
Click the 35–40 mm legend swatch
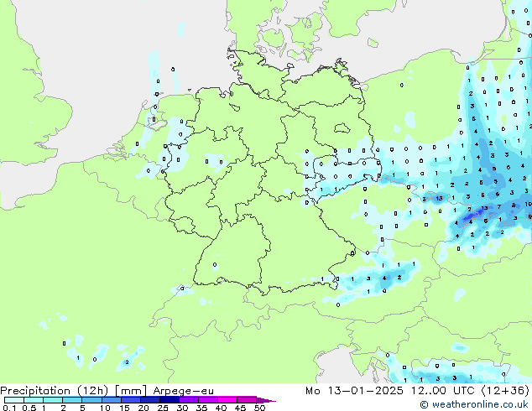(208, 400)
